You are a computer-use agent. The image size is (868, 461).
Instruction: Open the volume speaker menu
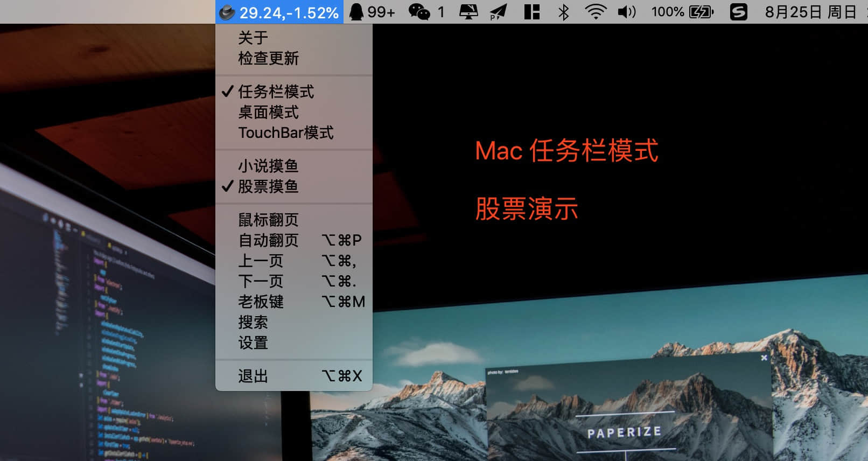(x=626, y=12)
